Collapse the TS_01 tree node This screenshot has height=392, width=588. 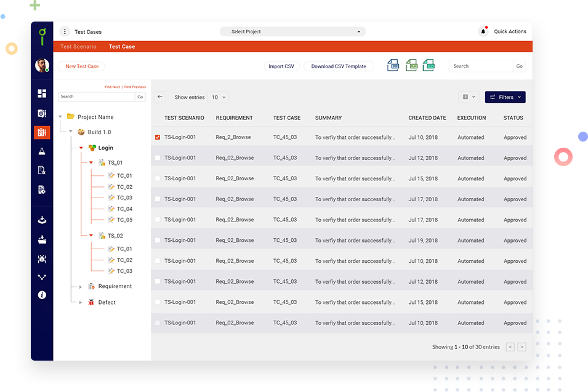click(91, 162)
